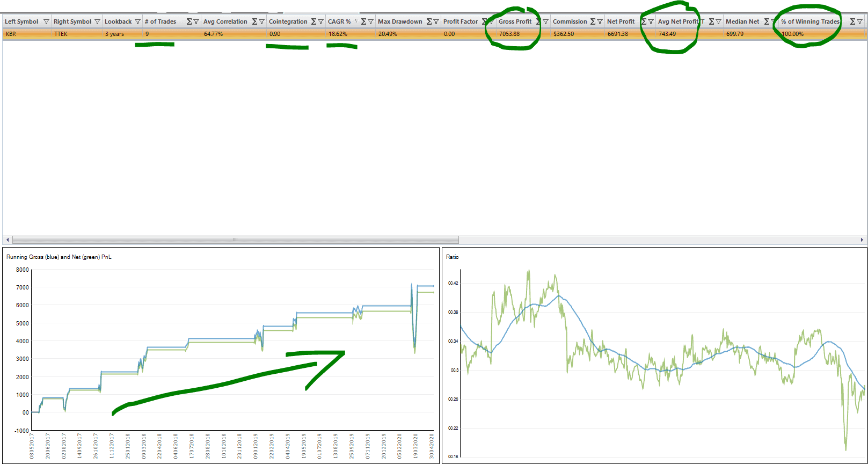
Task: Sort by the Median Net column header
Action: click(x=742, y=21)
